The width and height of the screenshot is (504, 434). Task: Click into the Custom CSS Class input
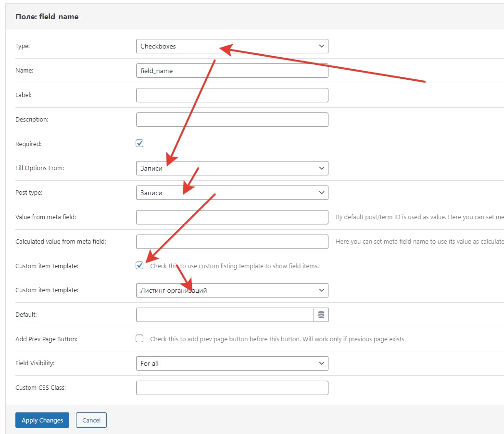tap(232, 388)
